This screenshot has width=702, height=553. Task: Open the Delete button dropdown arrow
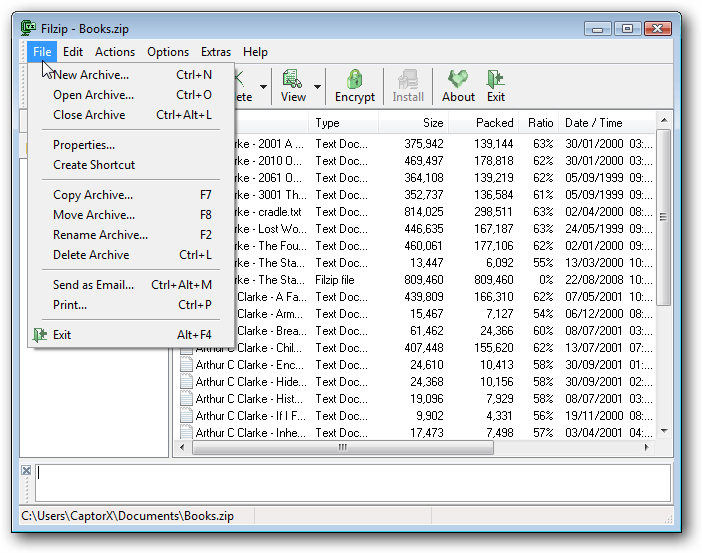264,87
